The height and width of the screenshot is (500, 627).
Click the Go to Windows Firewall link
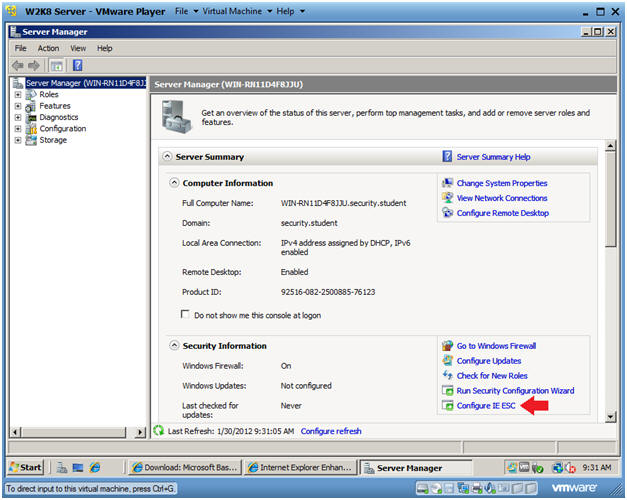[496, 346]
